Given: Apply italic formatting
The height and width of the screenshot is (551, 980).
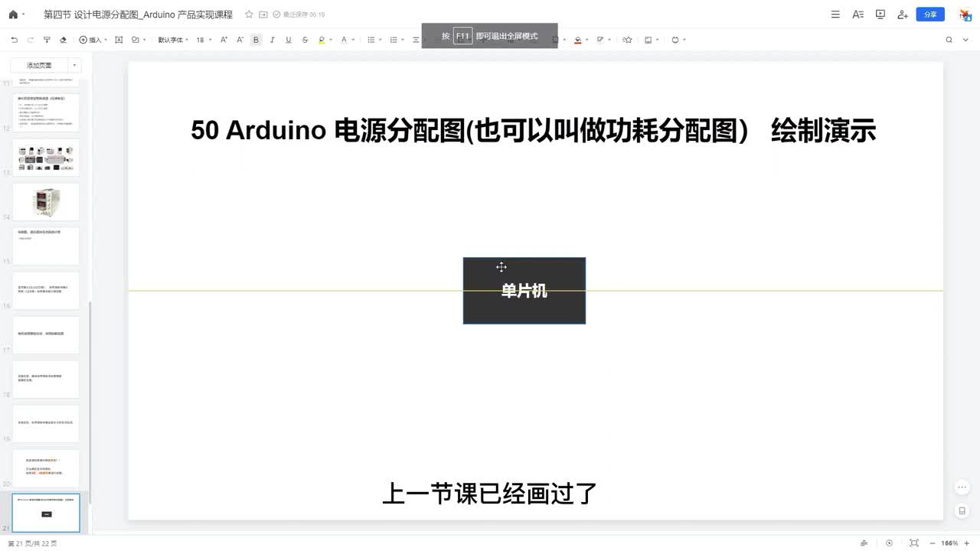Looking at the screenshot, I should coord(272,40).
